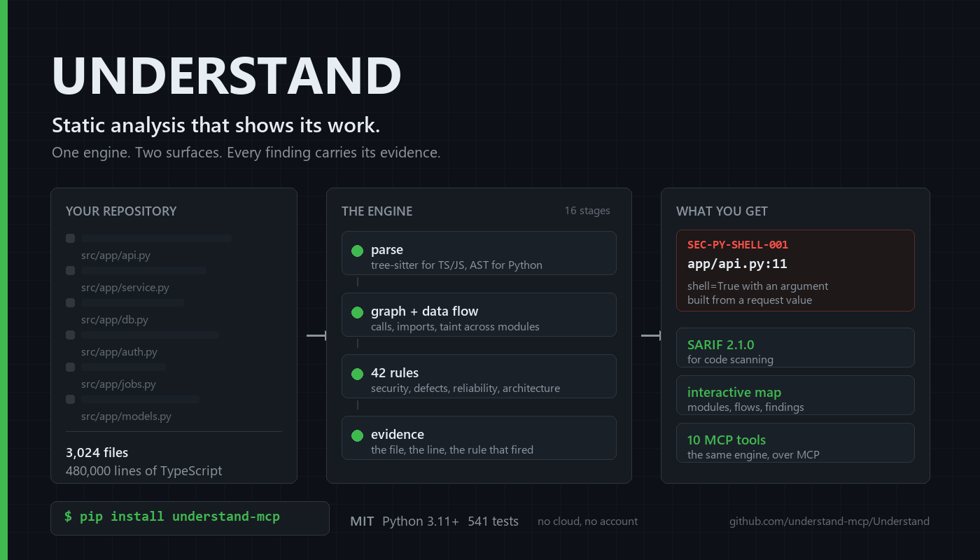Click the square file icon for src/app/service.py
The image size is (980, 560).
(70, 271)
